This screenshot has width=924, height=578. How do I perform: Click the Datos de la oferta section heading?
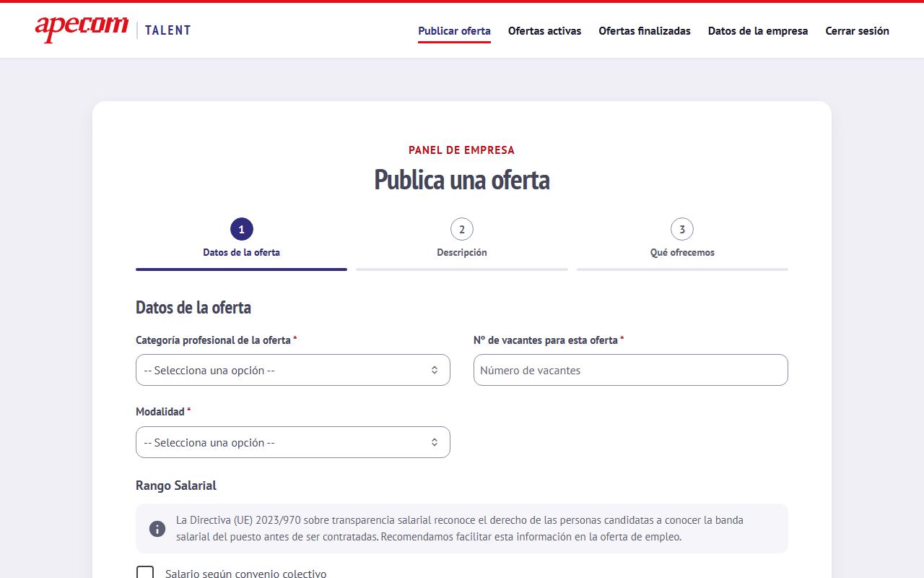click(193, 308)
